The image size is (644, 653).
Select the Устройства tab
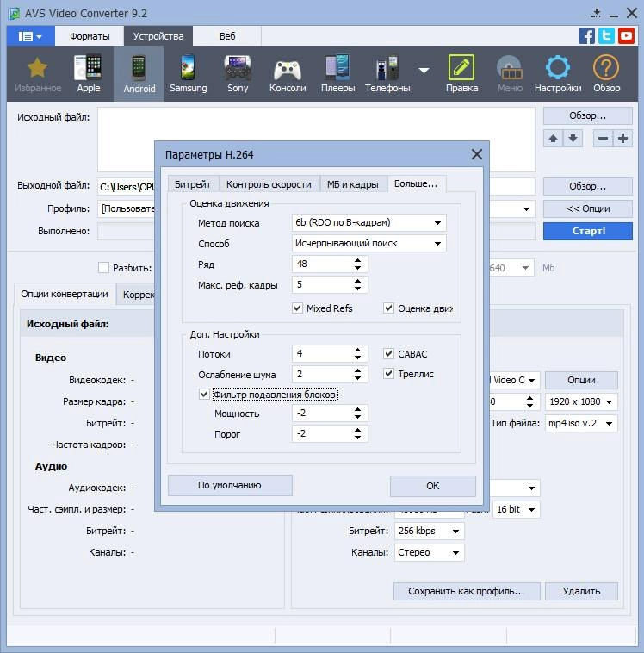tap(158, 36)
